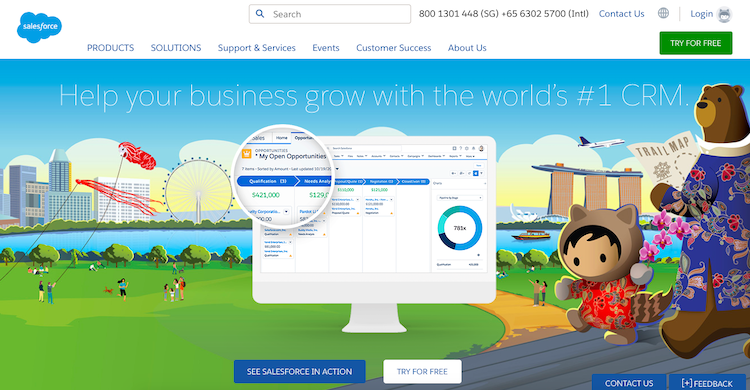Image resolution: width=750 pixels, height=390 pixels.
Task: Click the plus icon on the Feedback button
Action: tap(686, 383)
